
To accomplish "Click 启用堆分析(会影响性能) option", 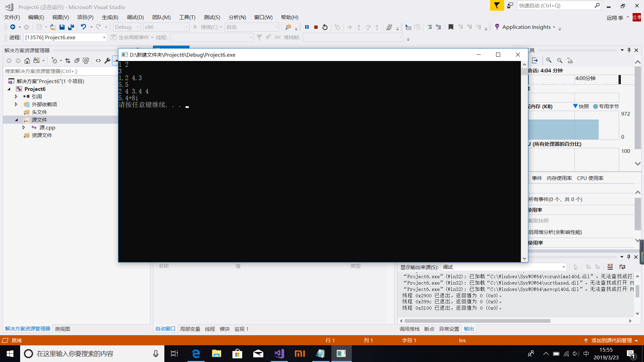I will [x=555, y=232].
